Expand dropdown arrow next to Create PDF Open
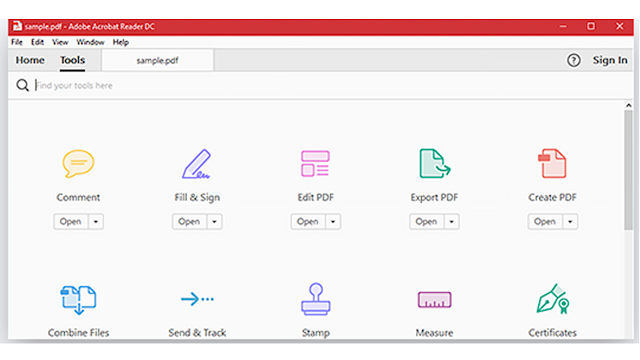640x360 pixels. click(x=570, y=222)
